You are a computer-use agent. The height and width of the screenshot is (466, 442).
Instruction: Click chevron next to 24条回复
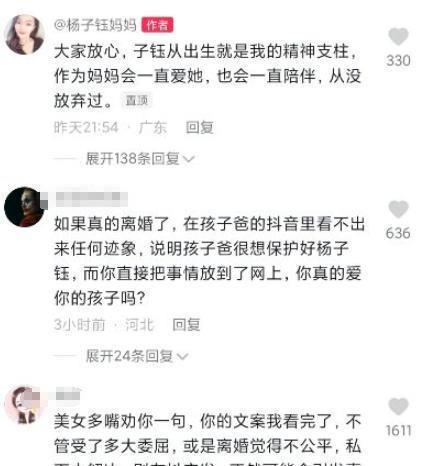182,357
